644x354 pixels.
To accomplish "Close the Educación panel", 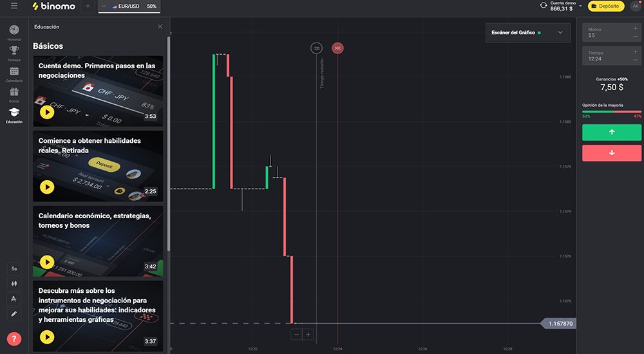I will pos(160,27).
